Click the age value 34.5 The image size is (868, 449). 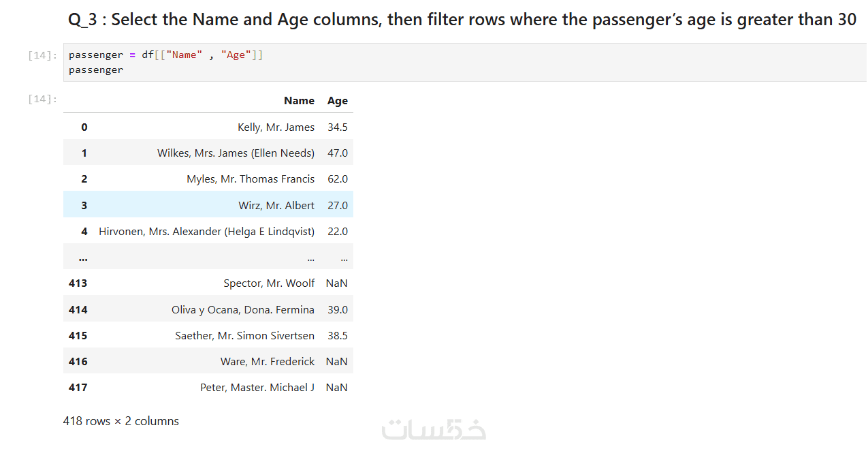337,127
